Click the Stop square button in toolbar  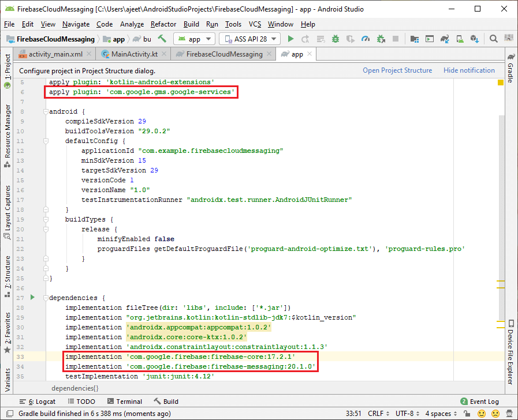click(x=396, y=39)
